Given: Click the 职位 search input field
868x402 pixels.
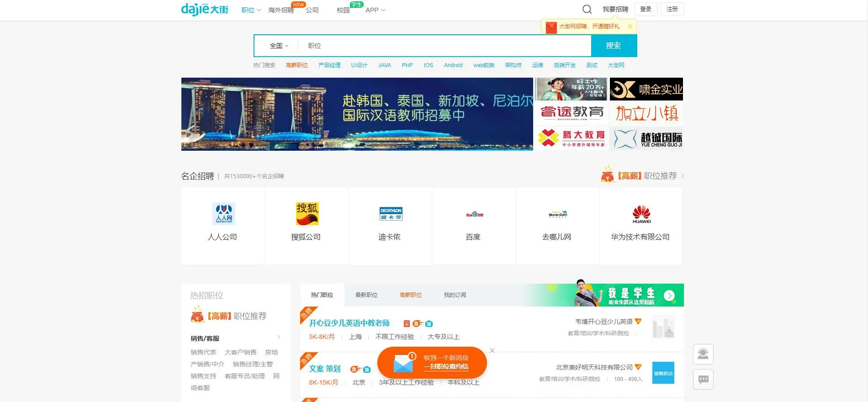Looking at the screenshot, I should click(445, 46).
